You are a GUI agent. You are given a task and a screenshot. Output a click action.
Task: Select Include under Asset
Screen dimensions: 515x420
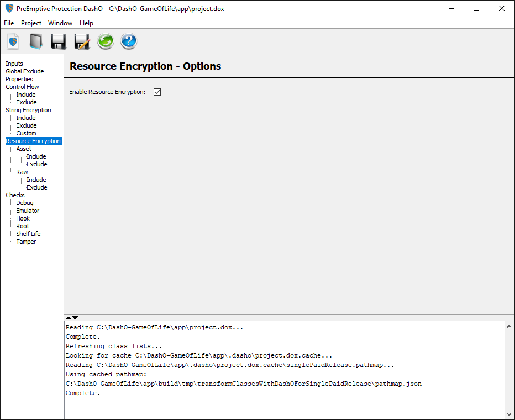point(36,156)
